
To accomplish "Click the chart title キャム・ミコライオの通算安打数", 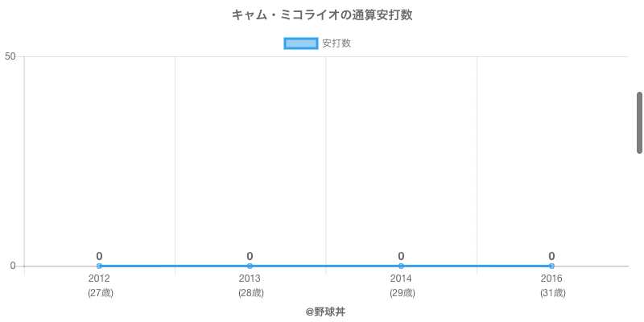I will click(x=322, y=15).
